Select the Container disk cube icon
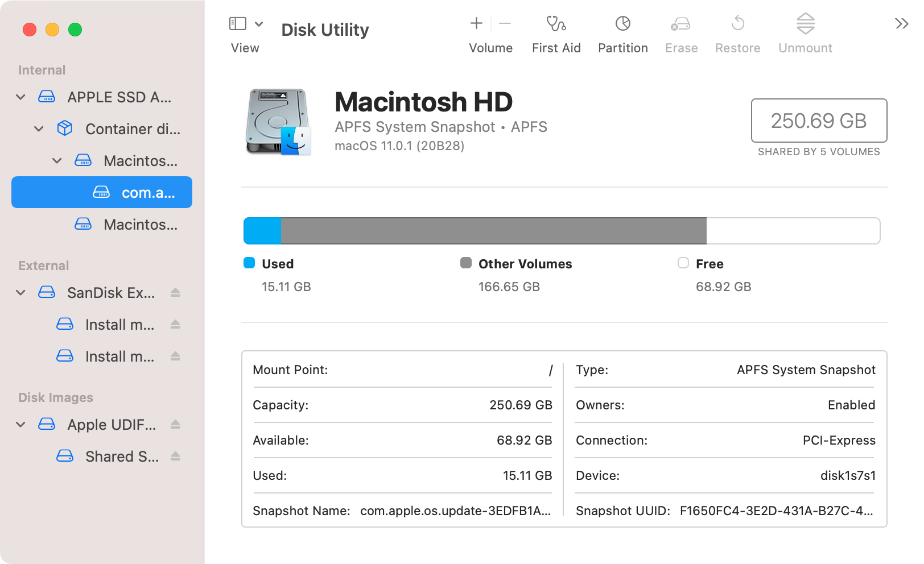Screen dimensions: 924x564 coord(65,128)
